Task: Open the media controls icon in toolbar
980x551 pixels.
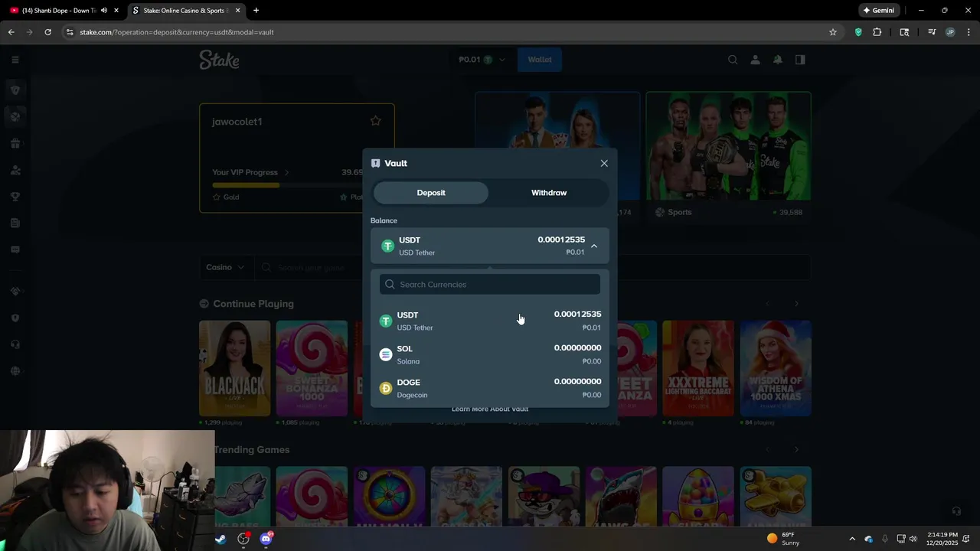Action: (932, 32)
